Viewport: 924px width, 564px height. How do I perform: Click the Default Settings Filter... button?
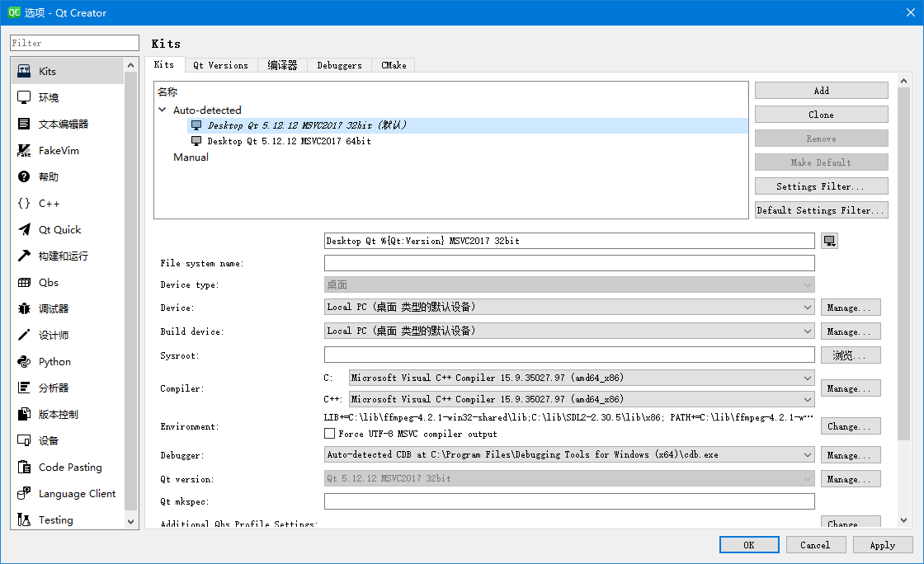click(822, 210)
